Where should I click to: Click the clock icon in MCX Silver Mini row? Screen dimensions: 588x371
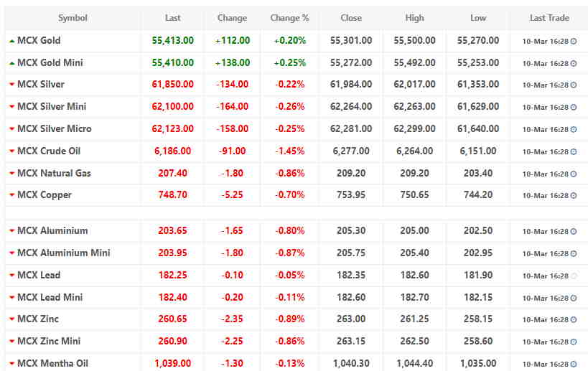click(574, 107)
